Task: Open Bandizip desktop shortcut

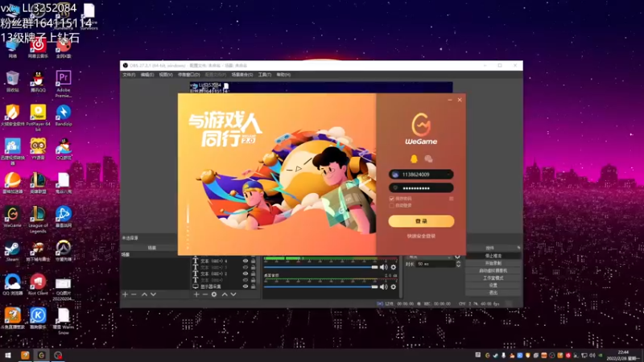Action: point(64,115)
